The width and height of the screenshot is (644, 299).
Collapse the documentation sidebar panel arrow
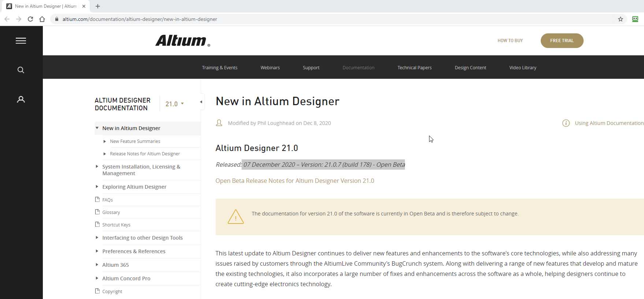201,102
